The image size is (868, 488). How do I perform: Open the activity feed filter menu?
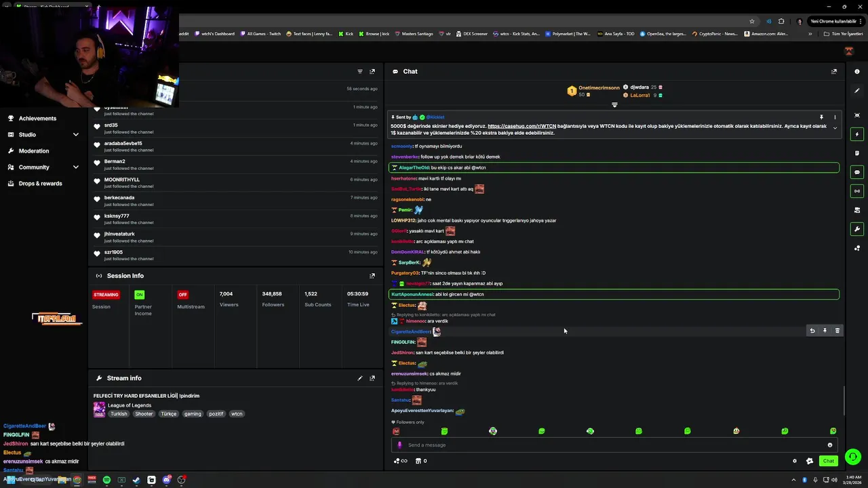pos(360,71)
